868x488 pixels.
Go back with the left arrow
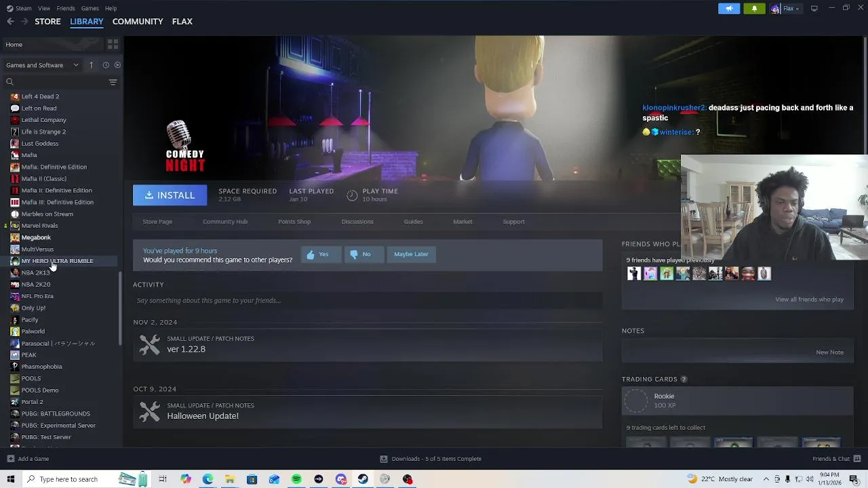click(10, 22)
